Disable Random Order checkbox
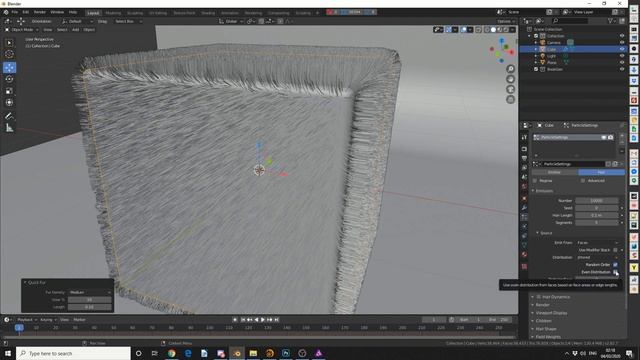640x360 pixels. (616, 264)
